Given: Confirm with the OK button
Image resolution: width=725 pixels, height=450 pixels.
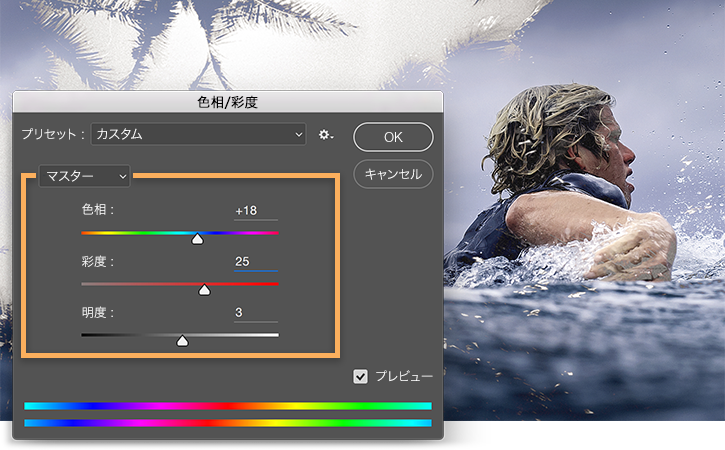Looking at the screenshot, I should point(393,137).
